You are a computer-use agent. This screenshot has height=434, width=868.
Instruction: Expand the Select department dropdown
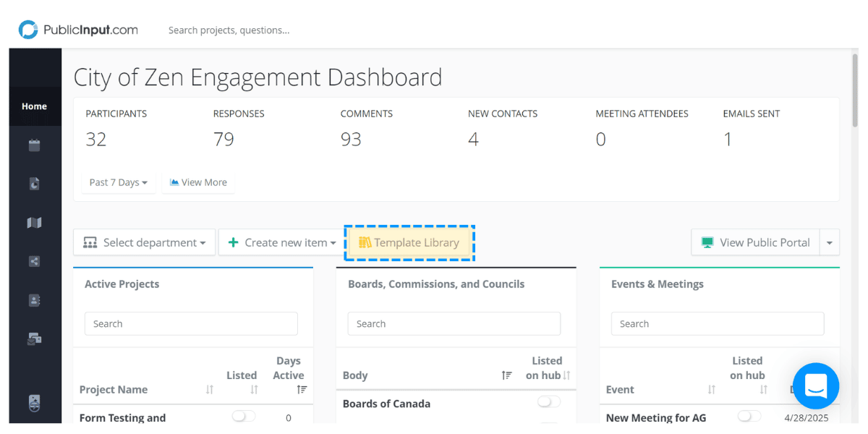click(145, 243)
